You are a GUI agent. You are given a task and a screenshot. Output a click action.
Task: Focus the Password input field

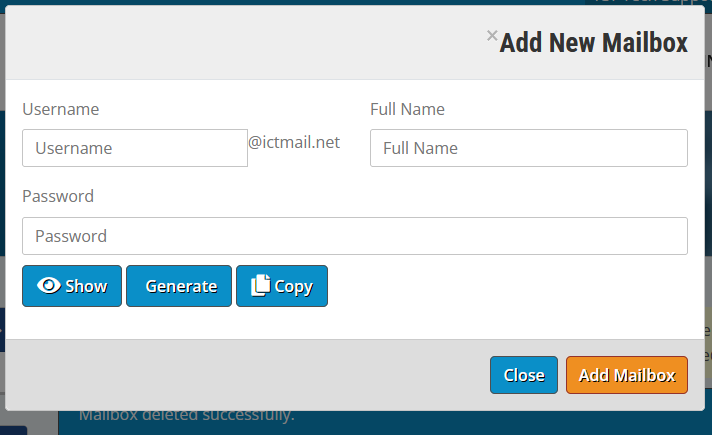point(355,236)
